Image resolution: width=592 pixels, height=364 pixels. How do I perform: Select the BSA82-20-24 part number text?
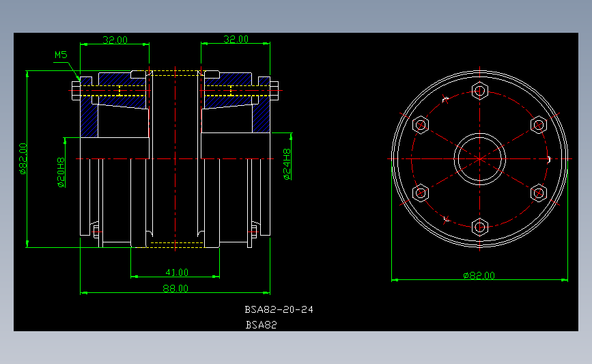click(x=279, y=309)
